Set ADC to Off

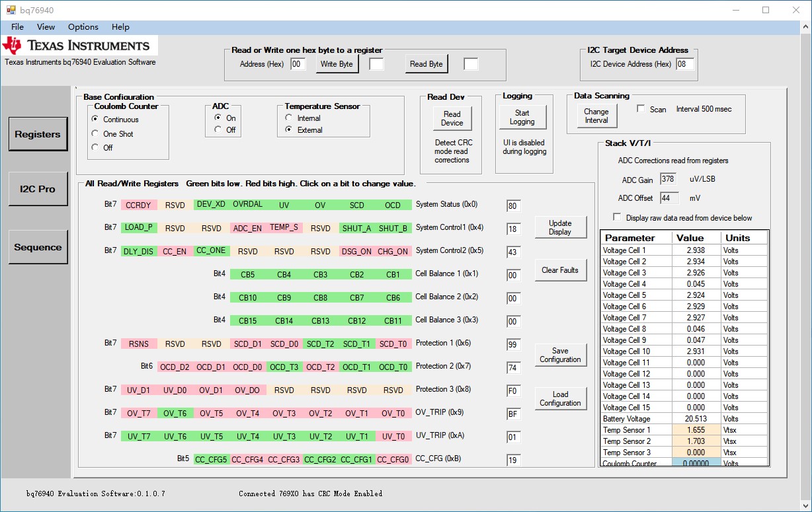(x=219, y=130)
